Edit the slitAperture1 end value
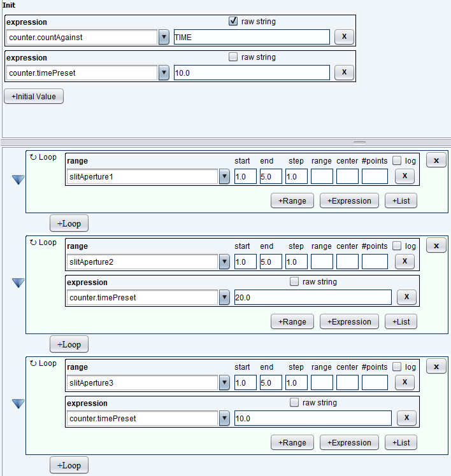 point(271,176)
